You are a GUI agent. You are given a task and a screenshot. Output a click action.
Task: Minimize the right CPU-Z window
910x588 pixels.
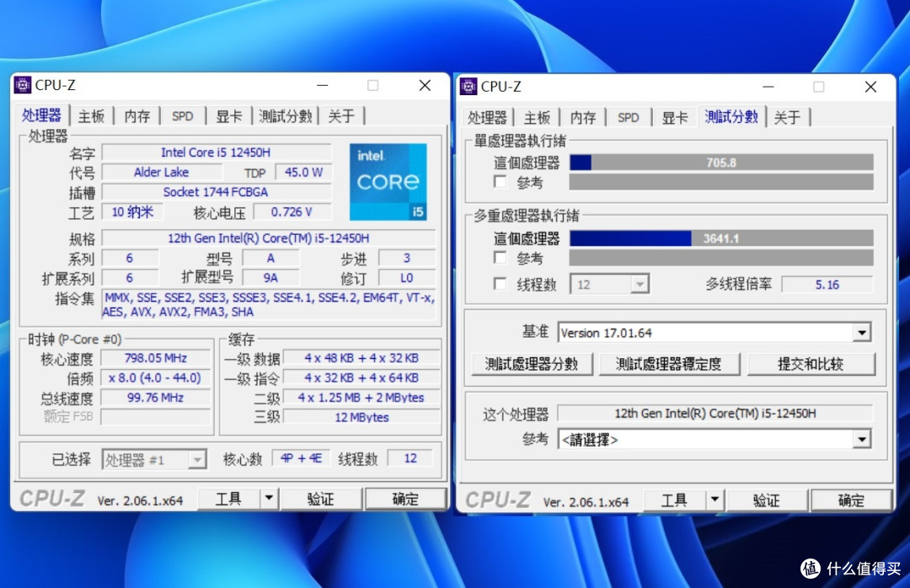pos(768,87)
